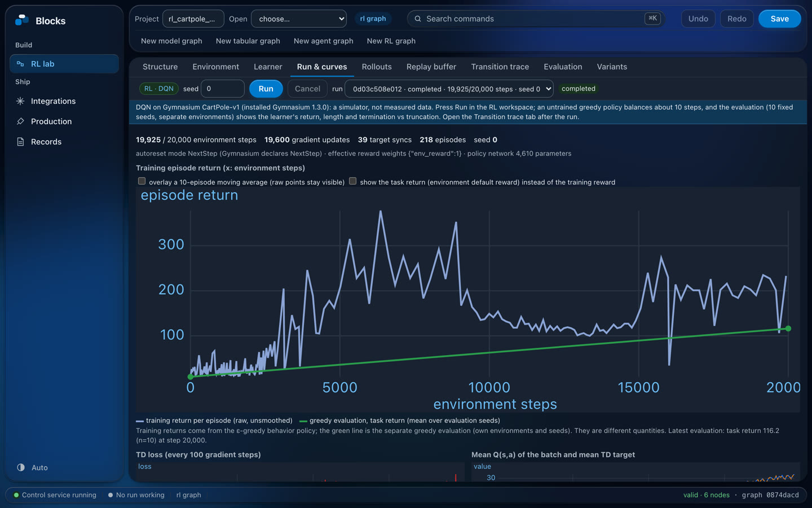Create a New tabular graph
The width and height of the screenshot is (812, 508).
point(248,41)
